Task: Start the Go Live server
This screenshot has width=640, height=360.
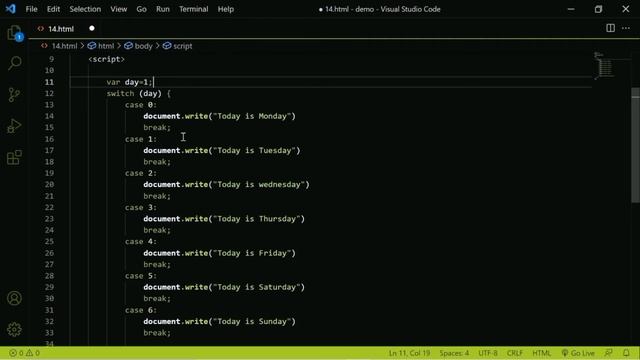Action: [578, 353]
